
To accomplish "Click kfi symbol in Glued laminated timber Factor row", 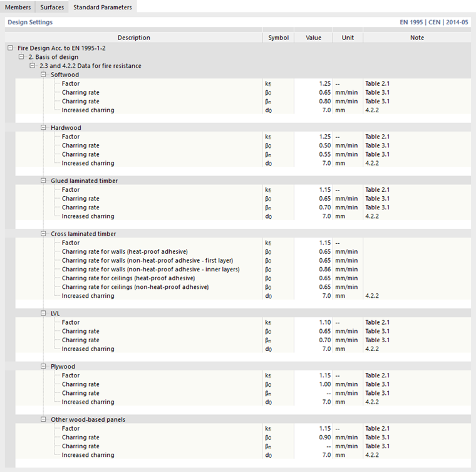I will coord(268,190).
